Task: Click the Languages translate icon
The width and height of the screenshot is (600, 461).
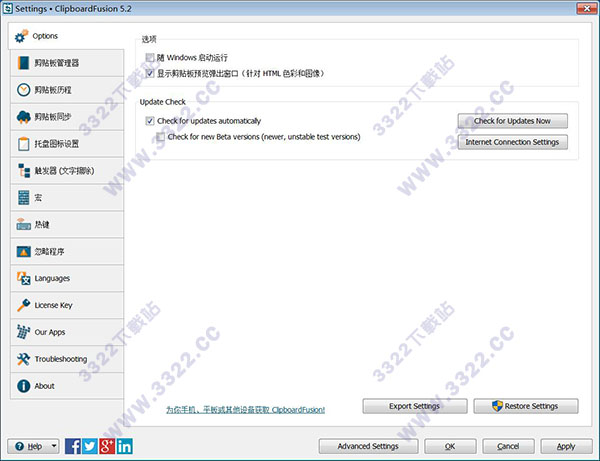Action: coord(23,278)
